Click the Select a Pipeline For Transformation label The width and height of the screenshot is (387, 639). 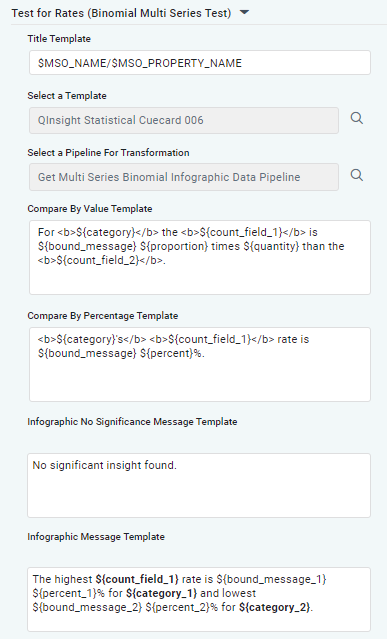(108, 153)
